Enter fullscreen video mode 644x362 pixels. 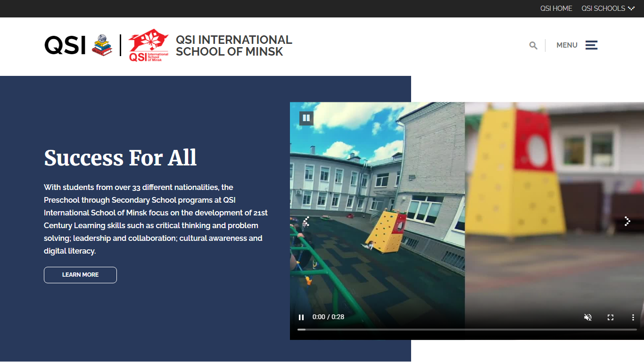(611, 317)
